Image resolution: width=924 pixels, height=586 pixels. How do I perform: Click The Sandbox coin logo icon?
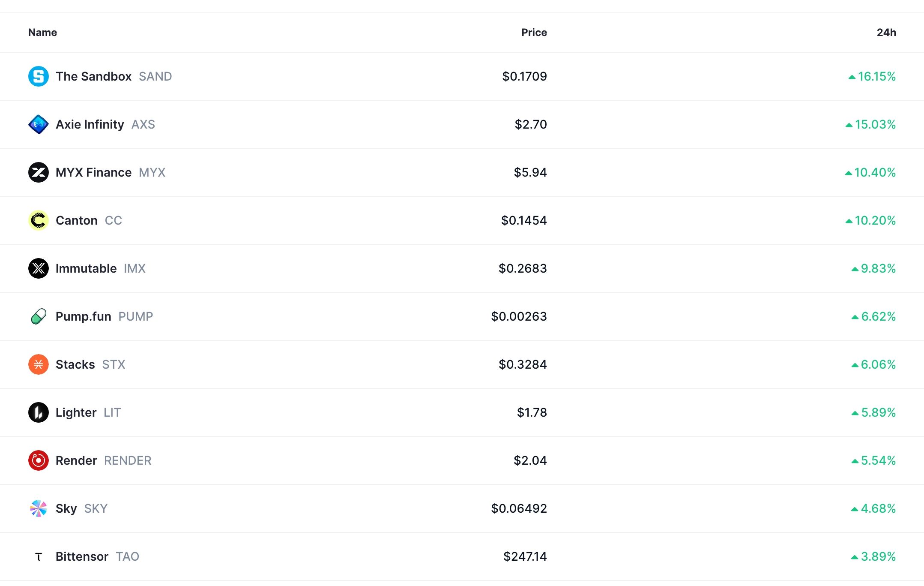(x=39, y=76)
